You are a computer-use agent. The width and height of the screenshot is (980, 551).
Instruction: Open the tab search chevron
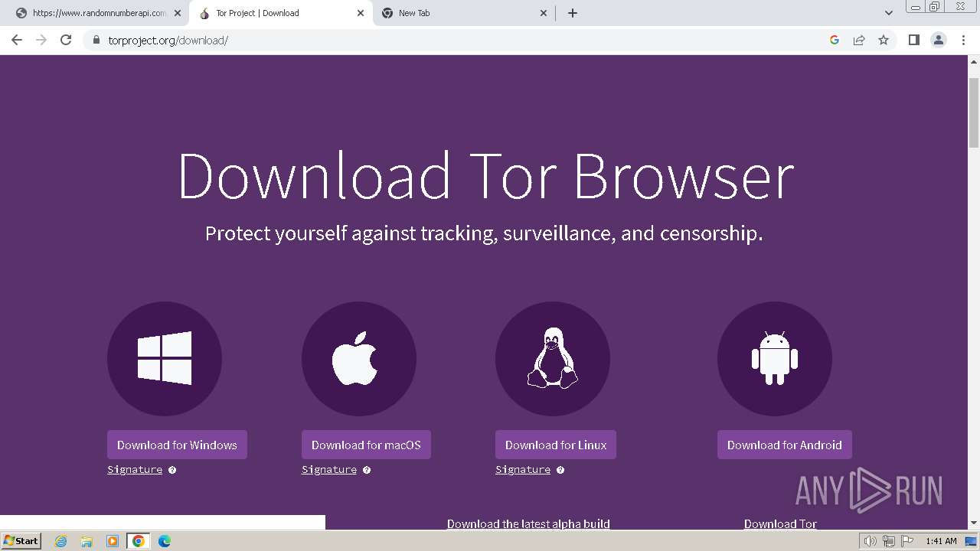(x=888, y=13)
